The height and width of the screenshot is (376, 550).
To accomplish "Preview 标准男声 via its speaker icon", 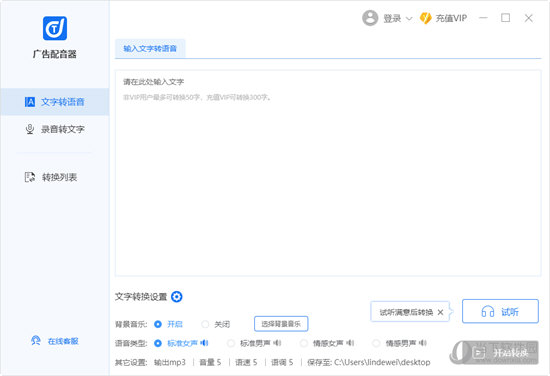I will point(277,343).
